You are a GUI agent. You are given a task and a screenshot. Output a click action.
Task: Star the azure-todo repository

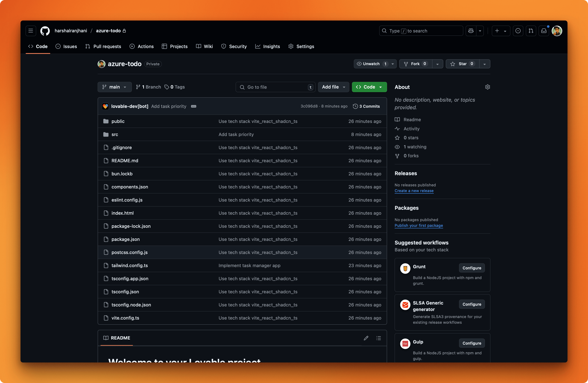tap(462, 64)
